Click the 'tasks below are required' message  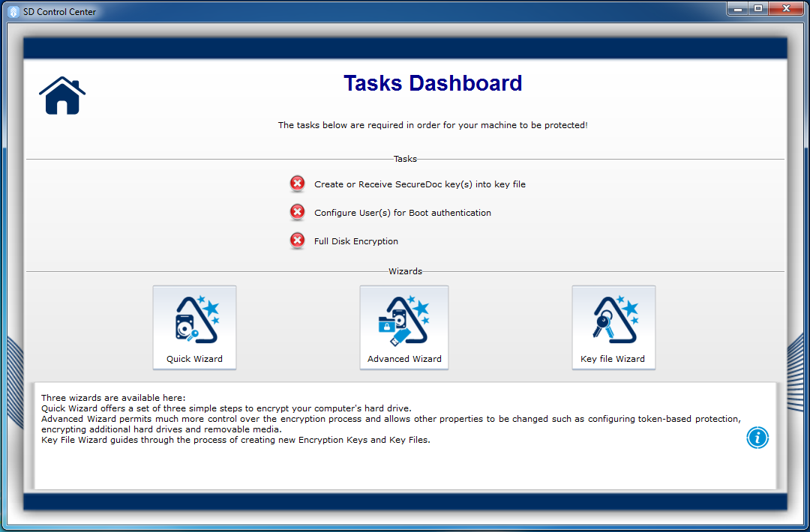tap(433, 125)
